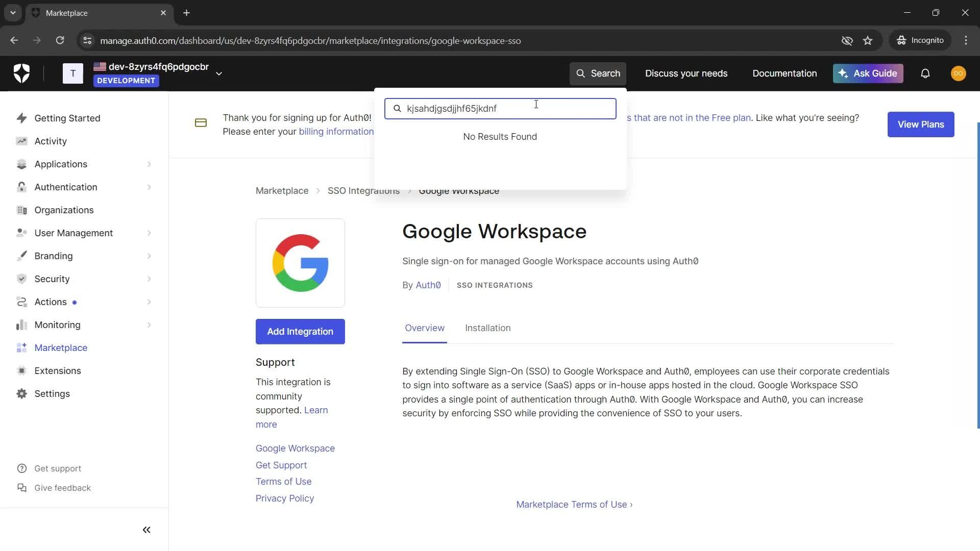This screenshot has width=980, height=551.
Task: Open Documentation in the top bar
Action: tap(785, 73)
